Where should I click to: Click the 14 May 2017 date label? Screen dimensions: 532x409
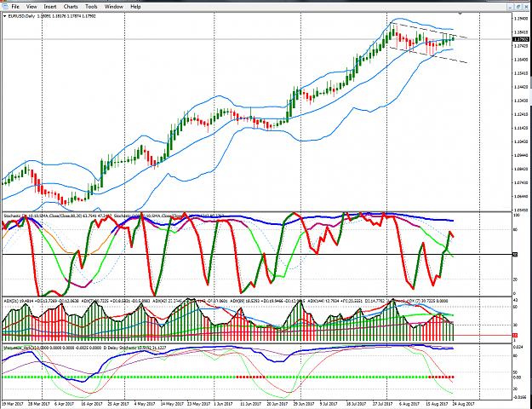pos(174,404)
